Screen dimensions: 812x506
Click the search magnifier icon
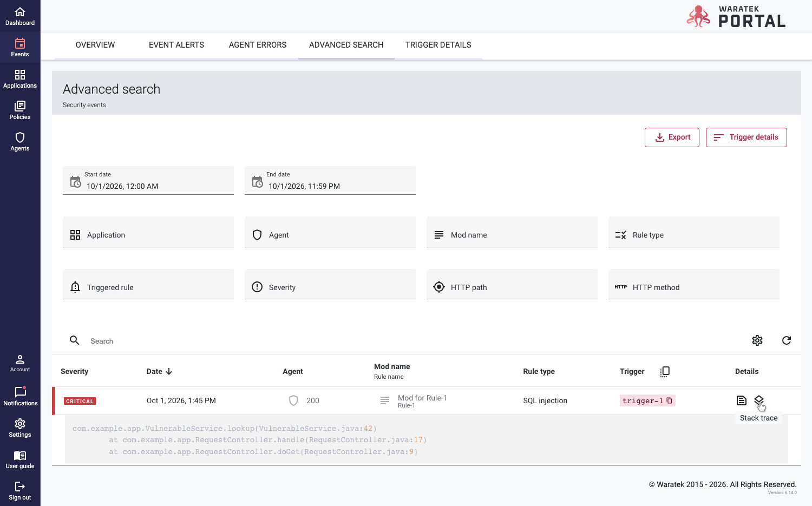tap(75, 340)
